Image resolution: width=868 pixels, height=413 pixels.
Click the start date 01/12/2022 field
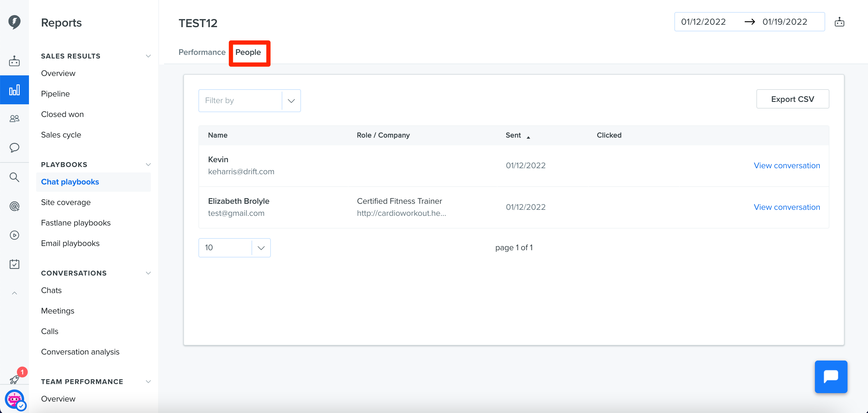703,22
